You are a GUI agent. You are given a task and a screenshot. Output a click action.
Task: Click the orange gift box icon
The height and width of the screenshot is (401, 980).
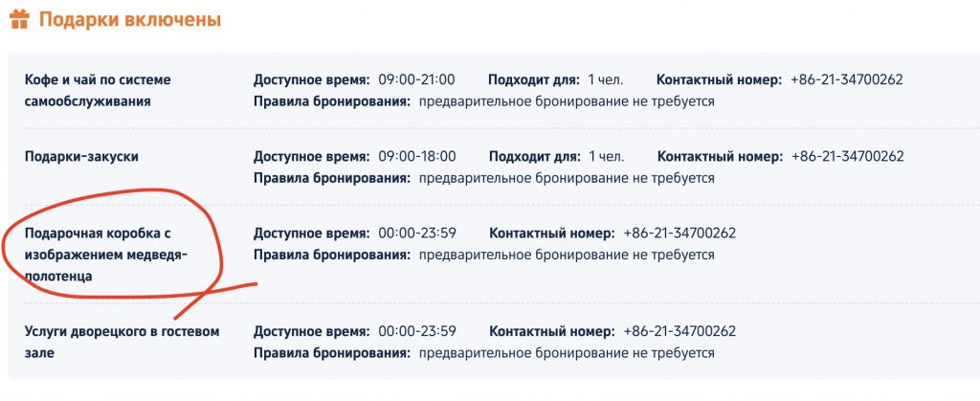[x=19, y=19]
